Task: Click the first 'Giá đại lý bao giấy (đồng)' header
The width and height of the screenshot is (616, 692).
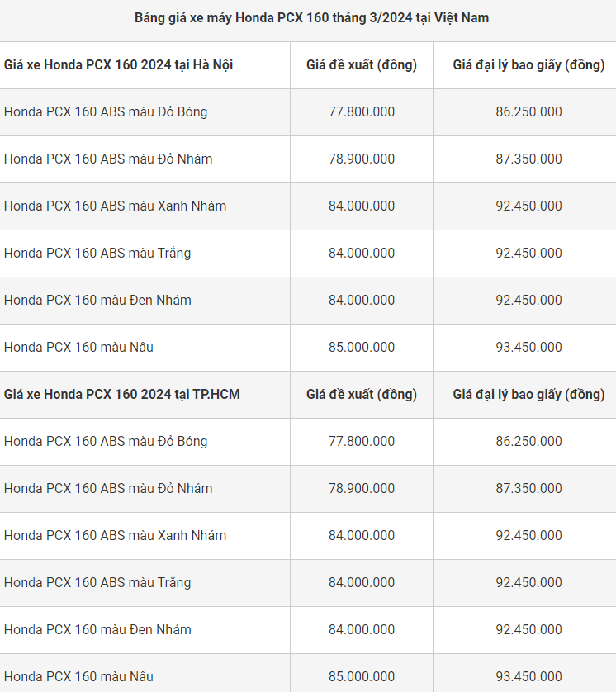Action: point(528,64)
